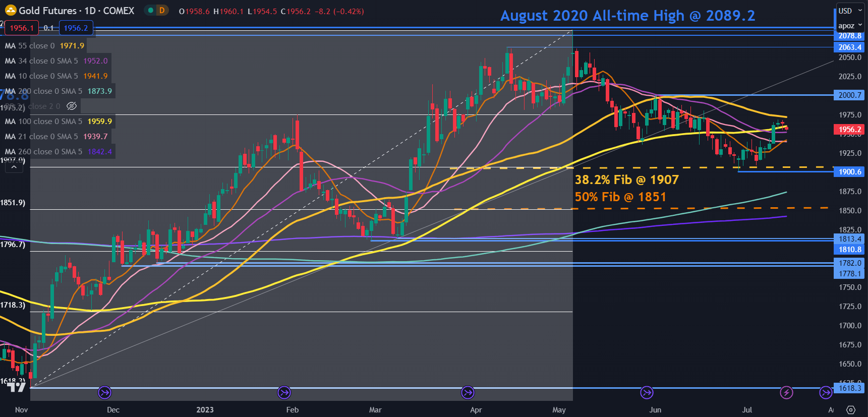The height and width of the screenshot is (417, 868).
Task: Select the August 2020 All-time High annotation text
Action: click(627, 16)
